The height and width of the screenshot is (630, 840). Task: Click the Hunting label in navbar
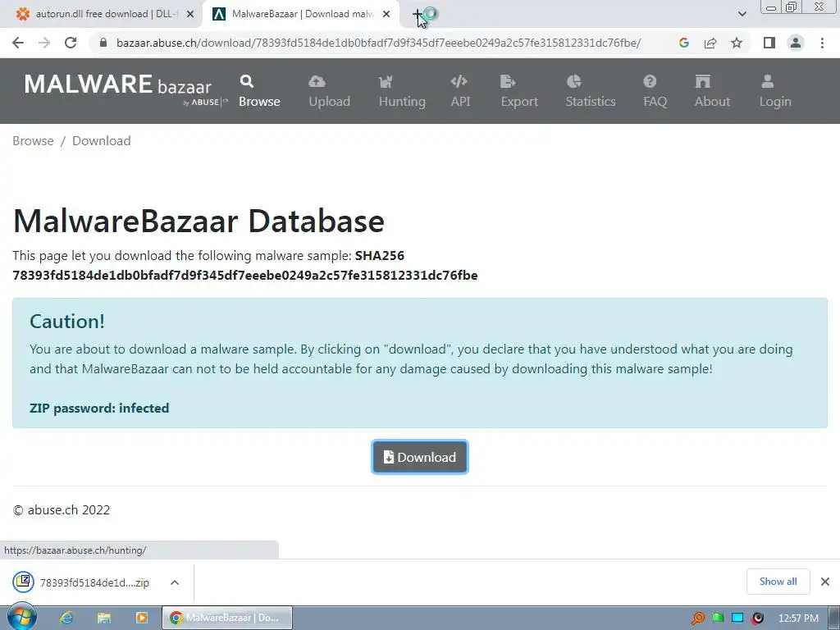coord(402,101)
